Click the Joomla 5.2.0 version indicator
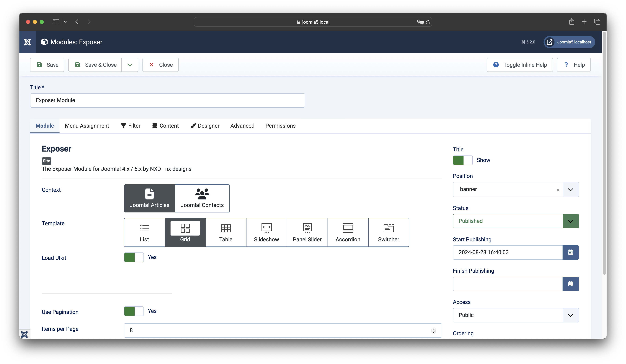 (x=528, y=42)
